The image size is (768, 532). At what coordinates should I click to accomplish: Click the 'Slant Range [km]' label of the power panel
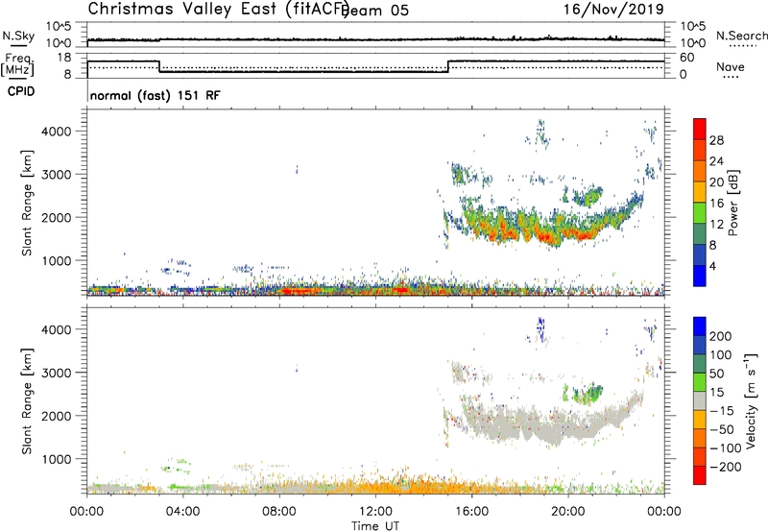pos(27,203)
